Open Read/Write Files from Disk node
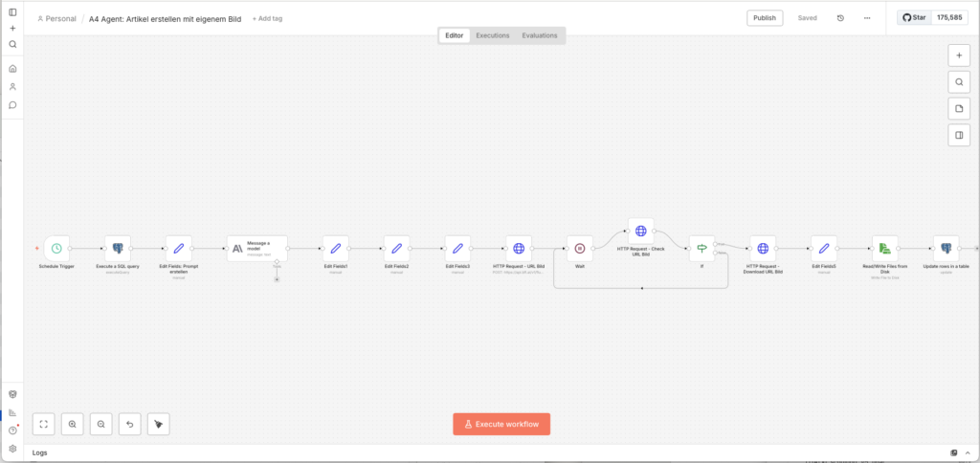The height and width of the screenshot is (463, 980). coord(885,249)
